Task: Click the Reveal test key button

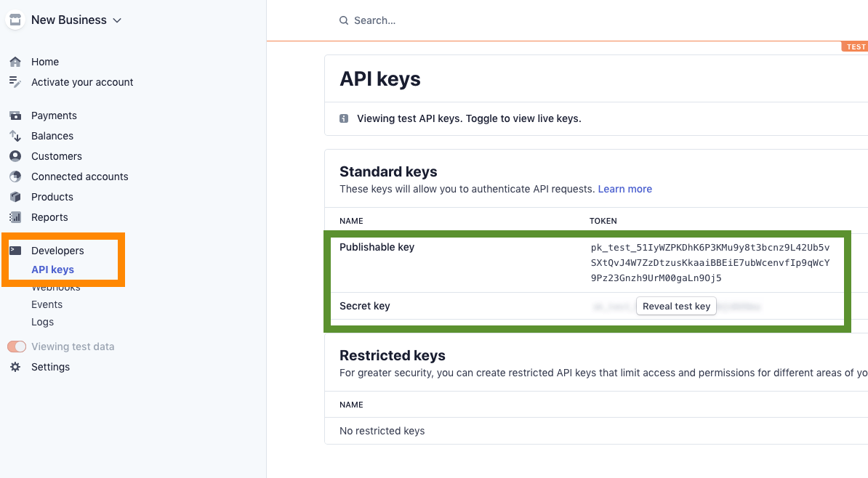Action: pos(677,306)
